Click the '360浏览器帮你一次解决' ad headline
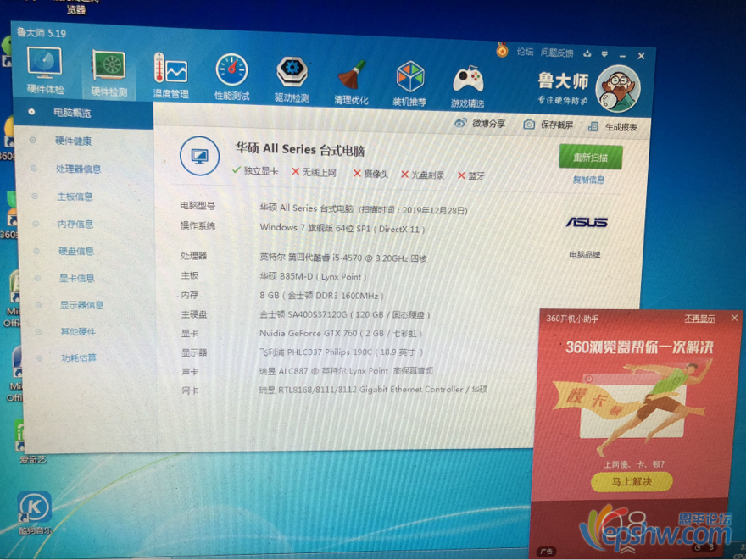Screen dimensions: 746x560 coord(639,347)
